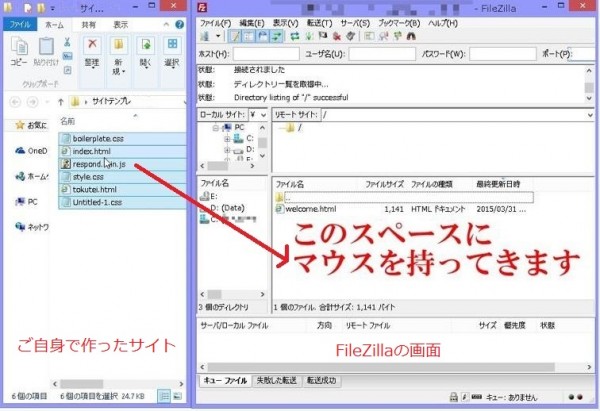
Task: Cancel the current operation in FileZilla
Action: (323, 36)
